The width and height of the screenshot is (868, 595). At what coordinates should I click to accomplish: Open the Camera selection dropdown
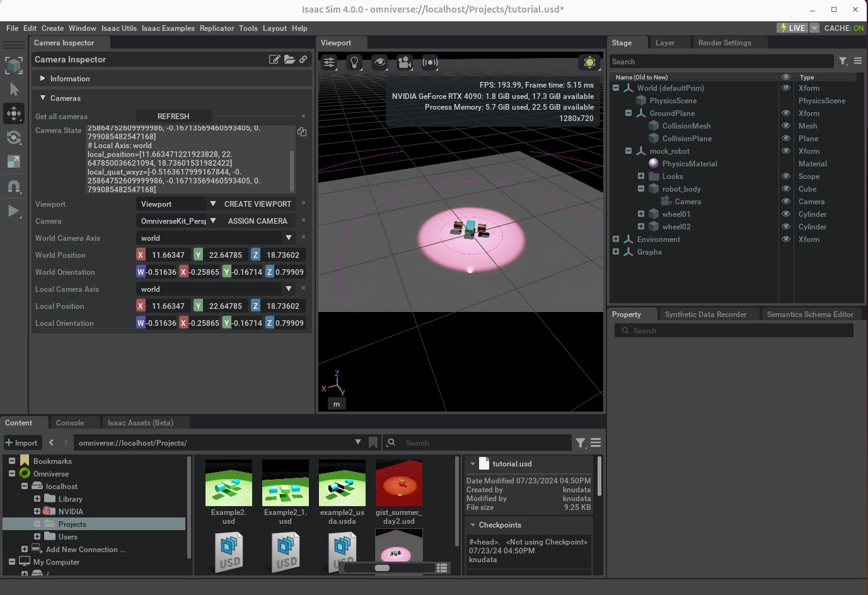(x=177, y=221)
